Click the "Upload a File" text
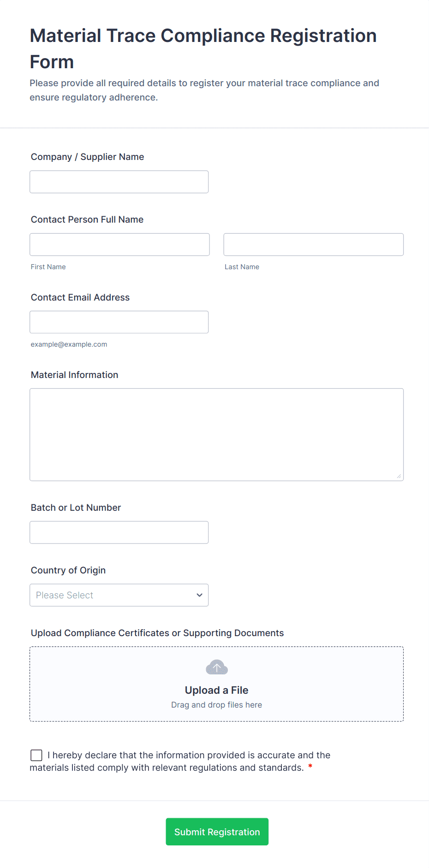The width and height of the screenshot is (429, 868). click(x=216, y=690)
